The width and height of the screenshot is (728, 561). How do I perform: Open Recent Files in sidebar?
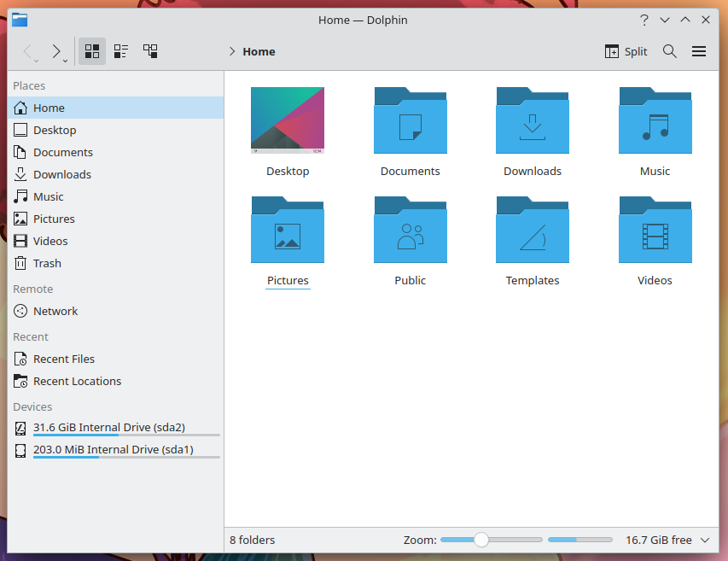115,359
